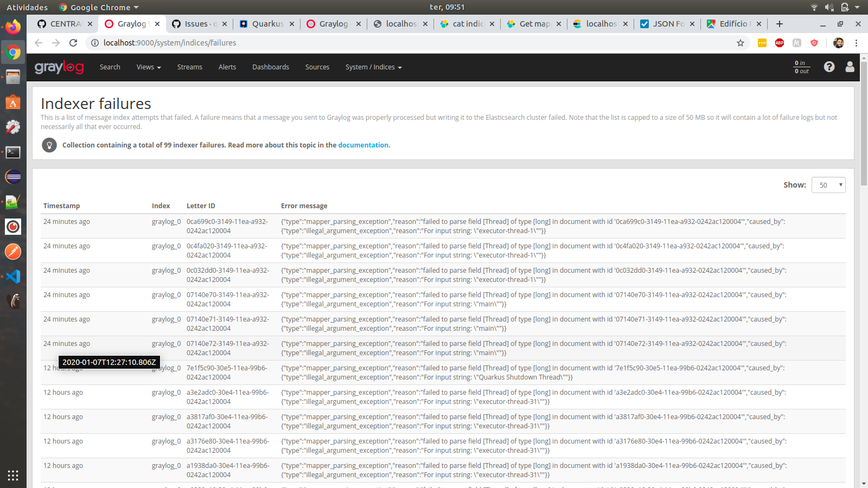
Task: Open the documentation link
Action: click(363, 145)
